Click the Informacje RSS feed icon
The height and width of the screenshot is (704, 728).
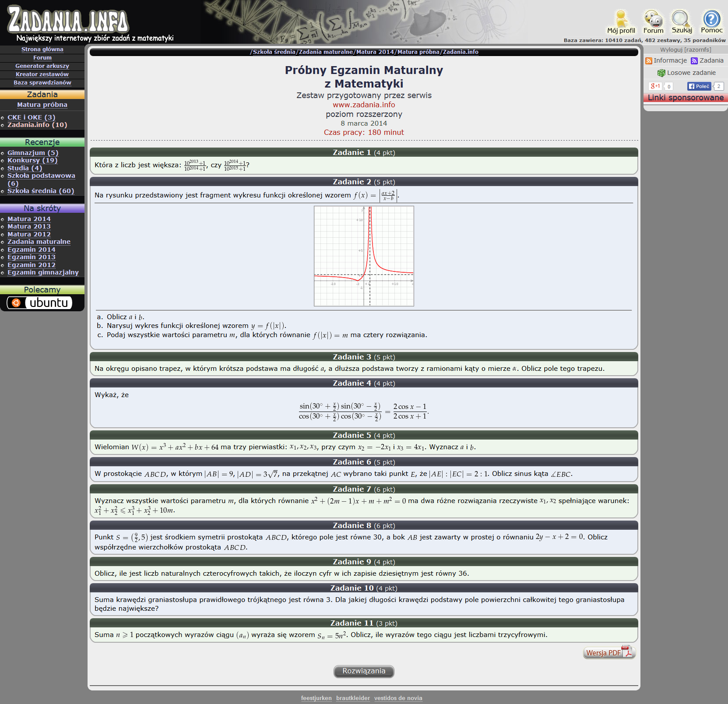click(x=649, y=61)
